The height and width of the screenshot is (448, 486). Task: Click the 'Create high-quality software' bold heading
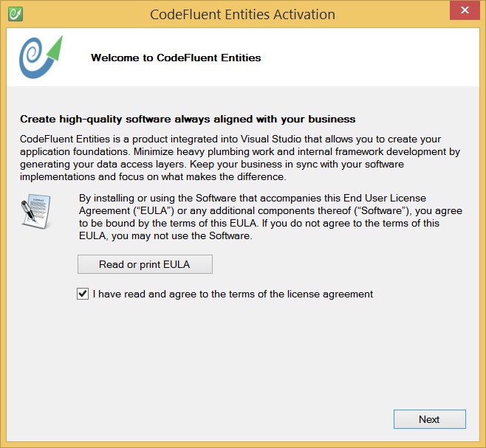point(188,119)
